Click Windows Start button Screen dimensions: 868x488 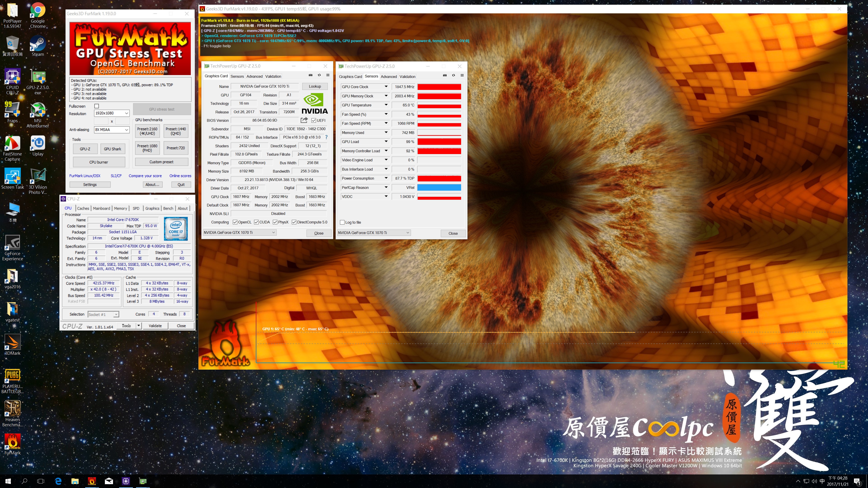point(8,481)
